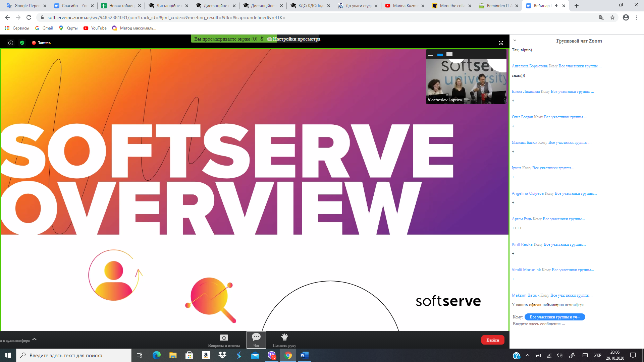644x362 pixels.
Task: Click Vitalii Maruniak sender name in chat
Action: (x=526, y=270)
